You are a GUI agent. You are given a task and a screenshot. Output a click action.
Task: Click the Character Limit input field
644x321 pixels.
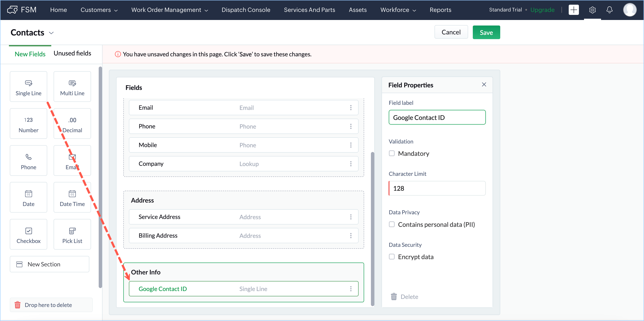(x=437, y=188)
